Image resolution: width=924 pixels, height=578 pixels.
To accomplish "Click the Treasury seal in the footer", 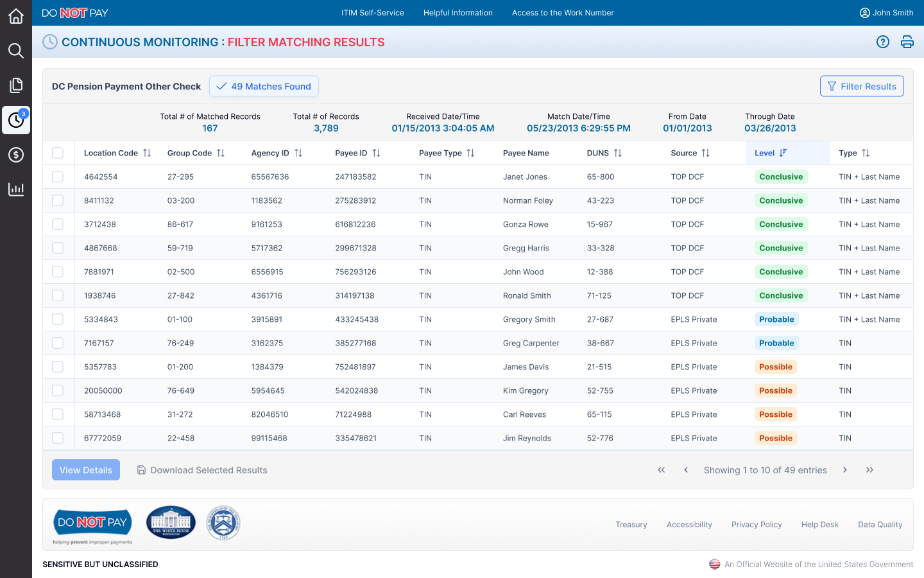I will (223, 523).
